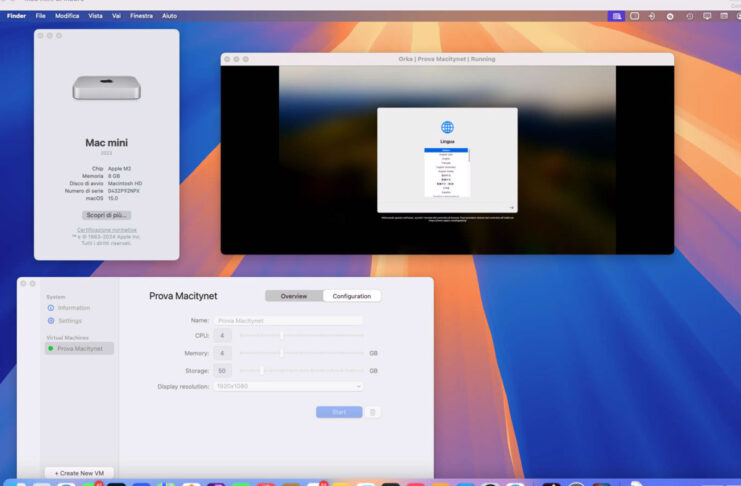Viewport: 741px width, 486px height.
Task: Open Settings in the Orka sidebar
Action: click(65, 321)
